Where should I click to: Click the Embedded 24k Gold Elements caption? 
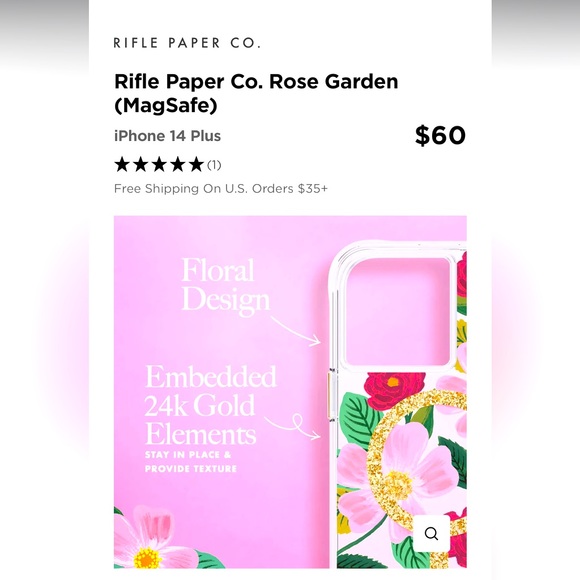pyautogui.click(x=211, y=405)
